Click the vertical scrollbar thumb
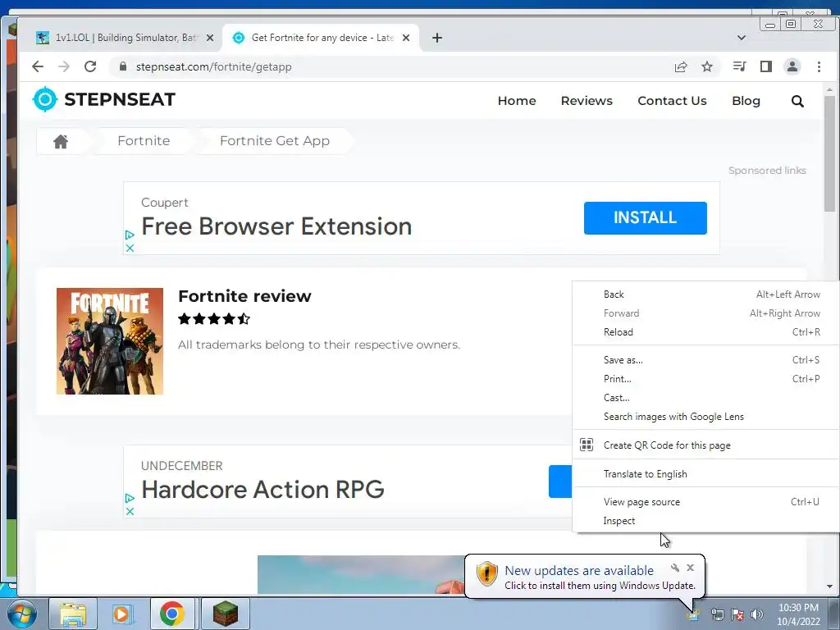 [x=829, y=153]
